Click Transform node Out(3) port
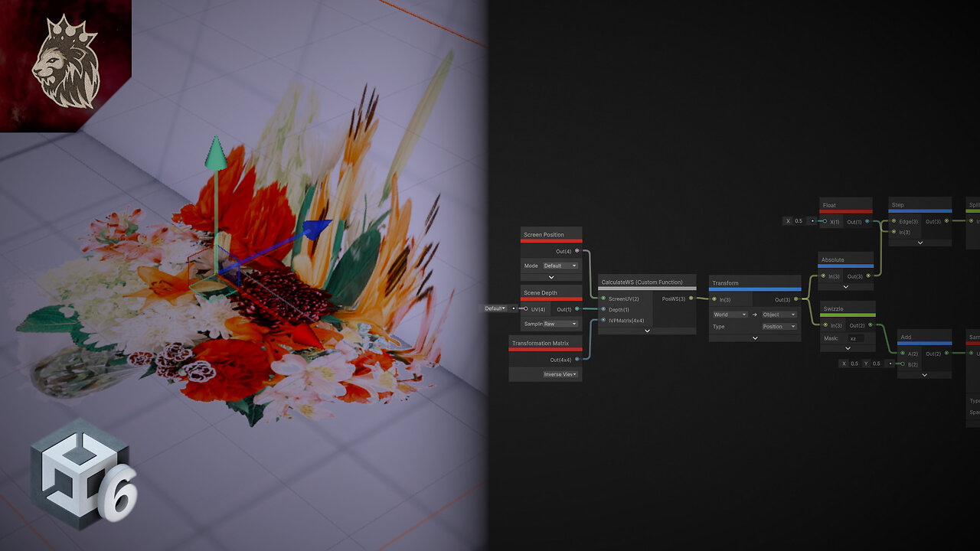Image resolution: width=980 pixels, height=551 pixels. [x=796, y=299]
